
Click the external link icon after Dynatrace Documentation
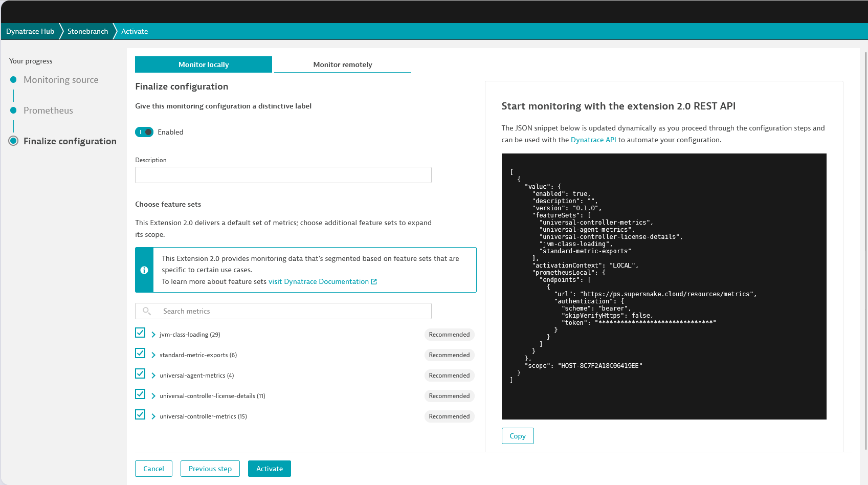point(374,282)
